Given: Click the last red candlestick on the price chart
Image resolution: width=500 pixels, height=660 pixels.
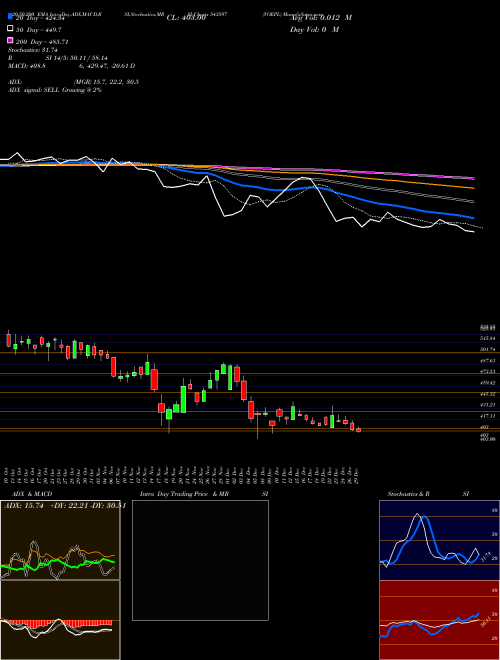Looking at the screenshot, I should point(359,430).
